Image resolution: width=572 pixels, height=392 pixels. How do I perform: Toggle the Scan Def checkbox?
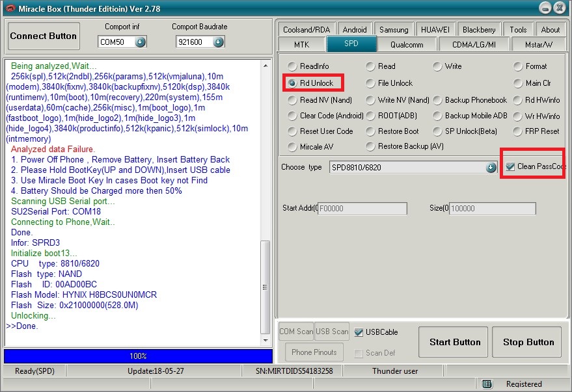pos(359,353)
